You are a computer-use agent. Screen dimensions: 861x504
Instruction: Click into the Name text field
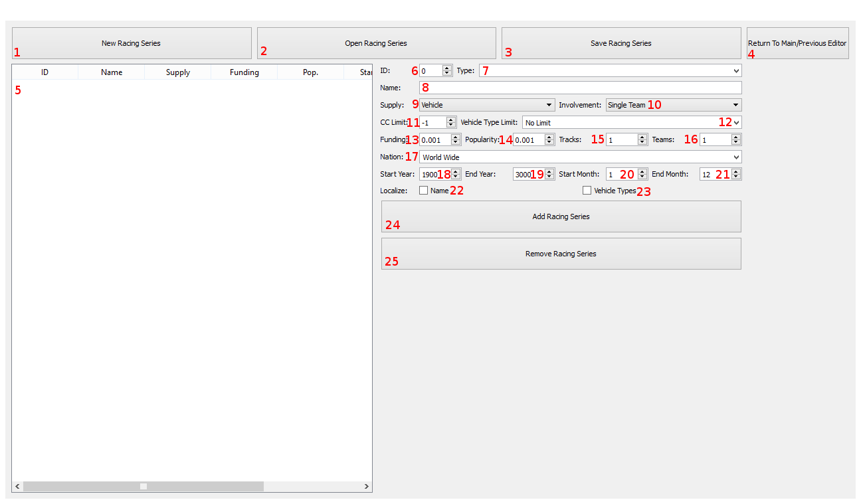580,88
